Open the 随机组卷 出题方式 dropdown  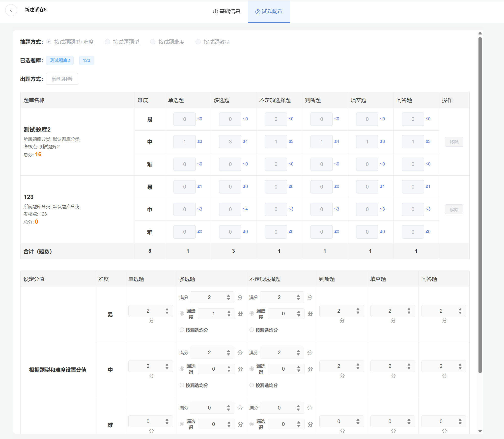click(x=62, y=79)
